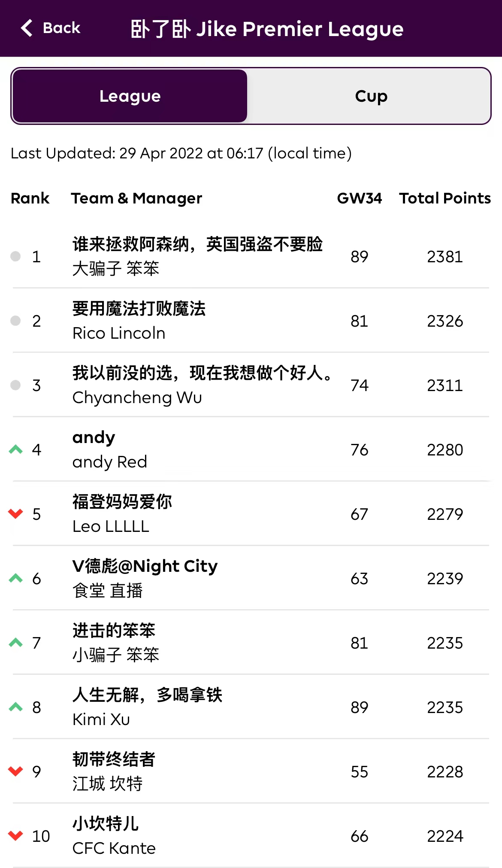The width and height of the screenshot is (502, 868).
Task: Open Kimi Xu's team entry
Action: (101, 719)
